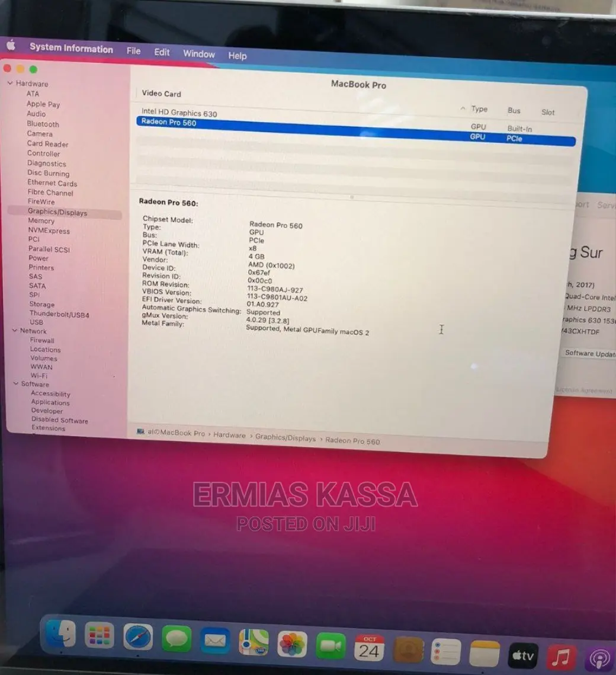Viewport: 616px width, 675px height.
Task: Open the File menu
Action: pos(133,52)
